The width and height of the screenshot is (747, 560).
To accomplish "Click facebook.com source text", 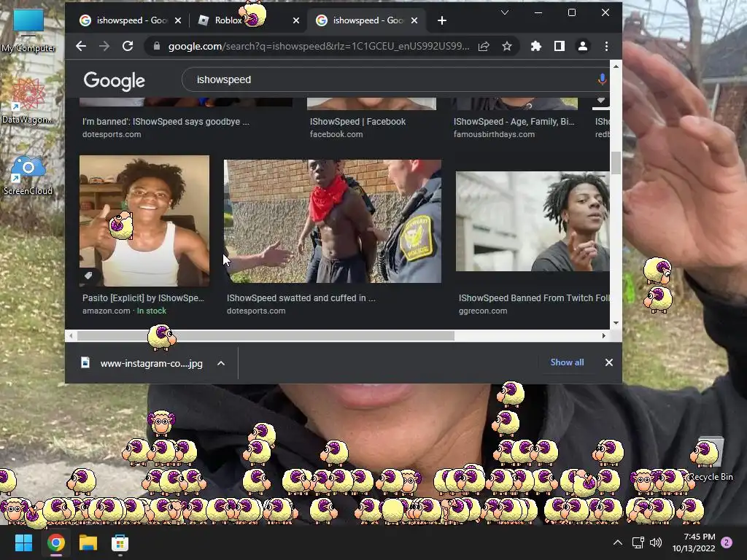I will coord(336,134).
